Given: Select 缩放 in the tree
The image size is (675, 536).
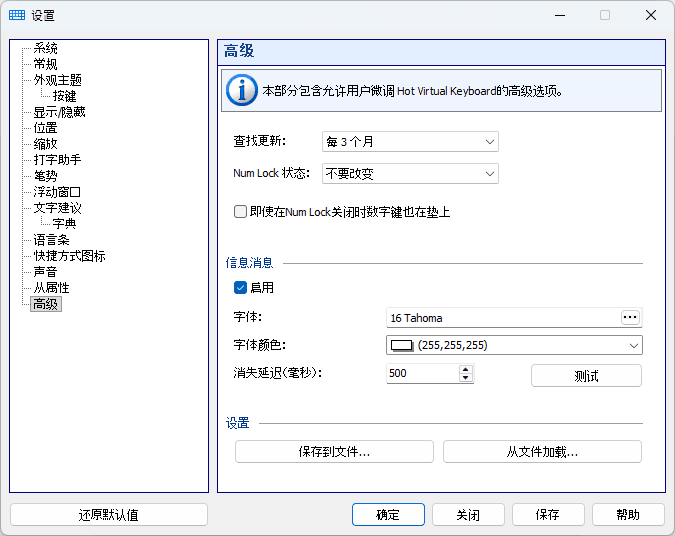Looking at the screenshot, I should 45,144.
